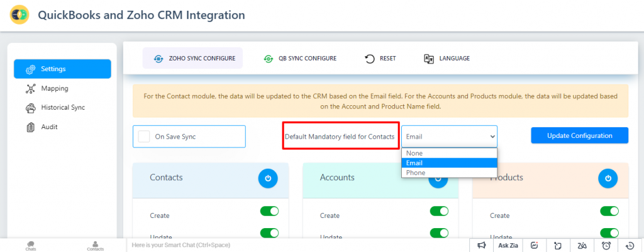This screenshot has width=644, height=252.
Task: Open the LANGUAGE tab
Action: tap(447, 59)
